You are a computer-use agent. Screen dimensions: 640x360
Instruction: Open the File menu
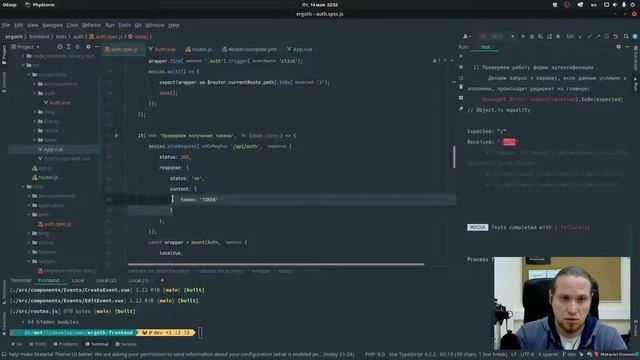[x=6, y=25]
